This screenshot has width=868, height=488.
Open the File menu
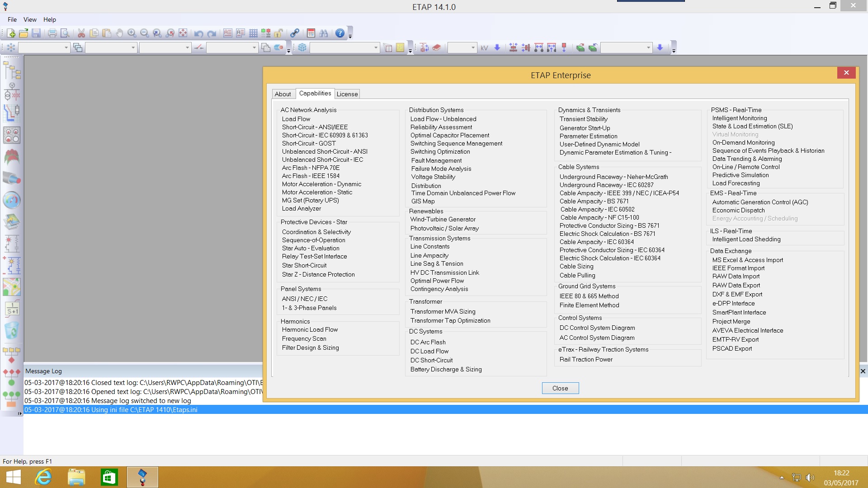click(12, 19)
